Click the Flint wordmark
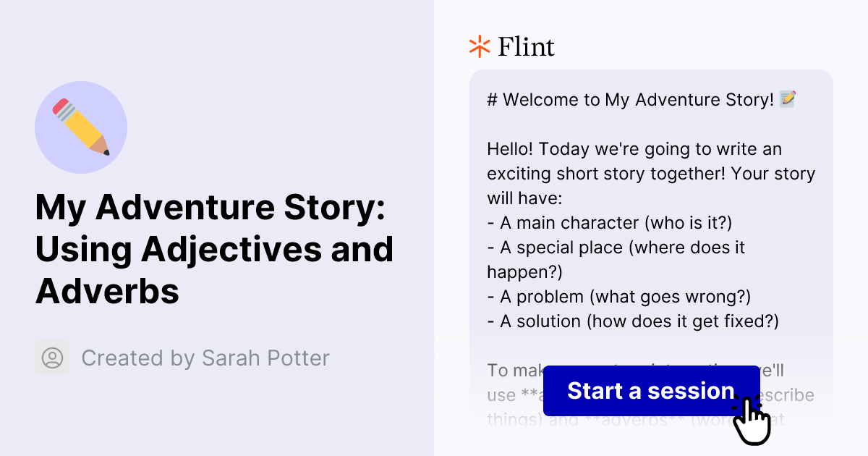The image size is (868, 456). [525, 46]
